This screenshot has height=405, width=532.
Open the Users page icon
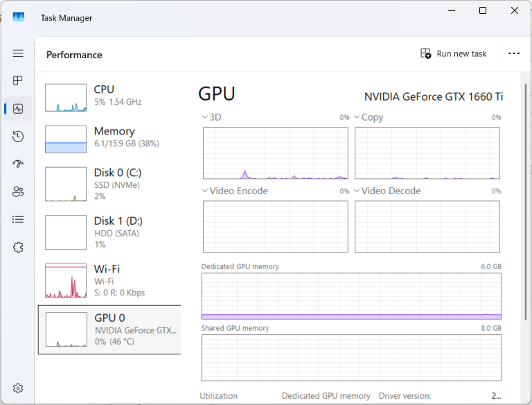(18, 192)
